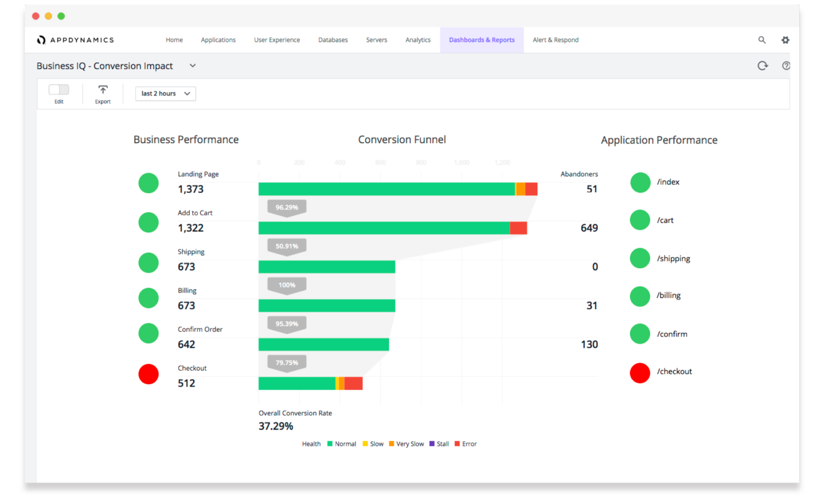
Task: Select the red health indicator for Checkout
Action: click(148, 374)
